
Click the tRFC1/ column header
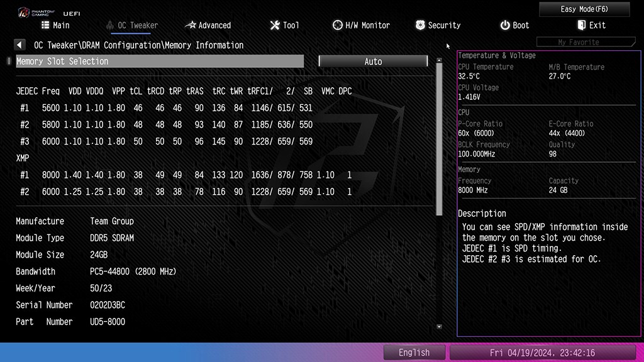point(260,91)
